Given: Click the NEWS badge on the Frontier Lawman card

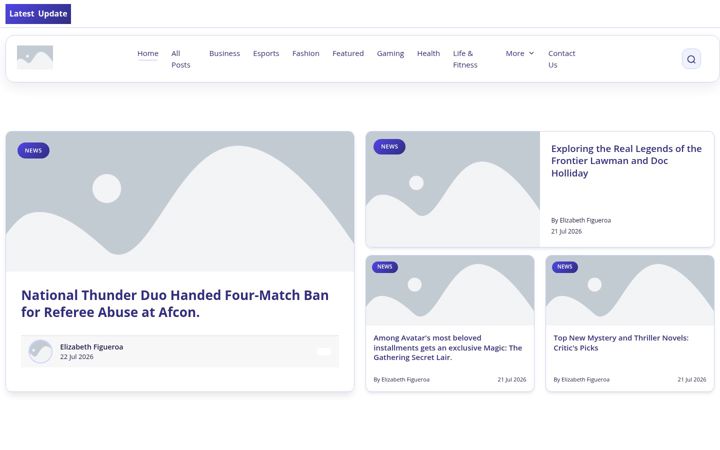Looking at the screenshot, I should (389, 146).
